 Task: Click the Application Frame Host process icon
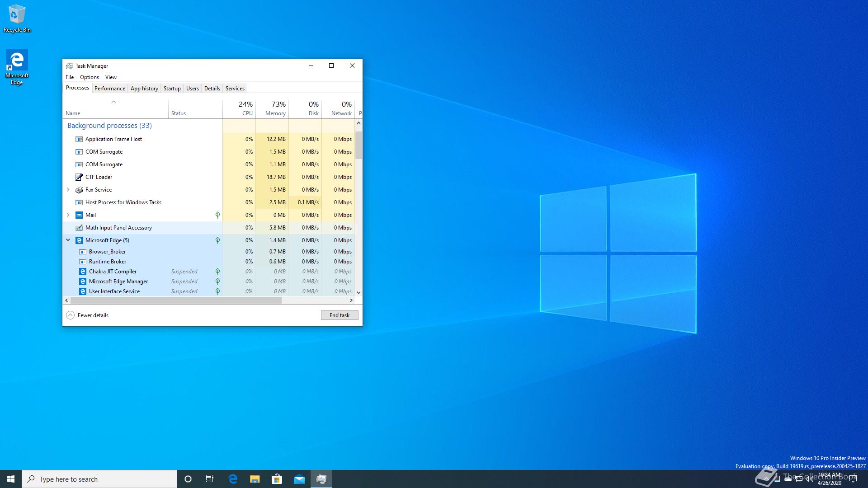(x=79, y=139)
